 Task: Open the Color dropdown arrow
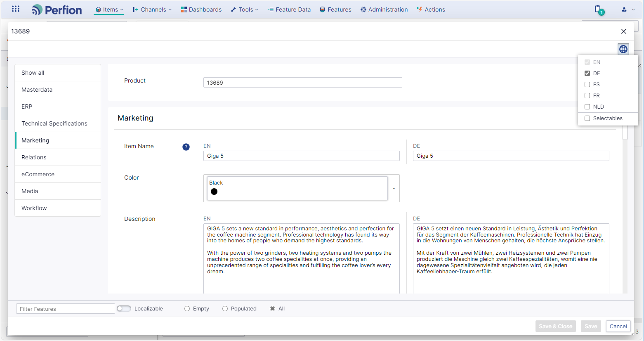click(x=394, y=188)
